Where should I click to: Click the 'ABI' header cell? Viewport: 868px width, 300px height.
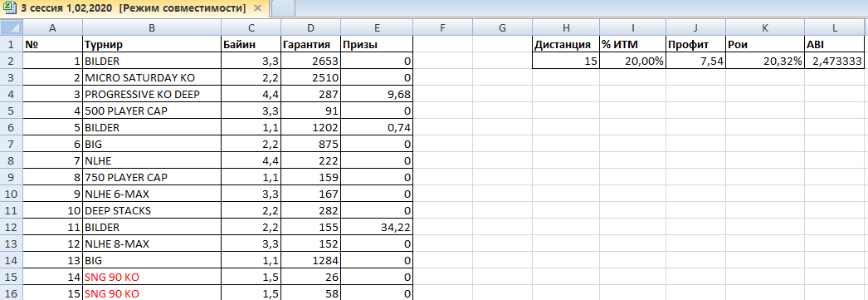836,44
